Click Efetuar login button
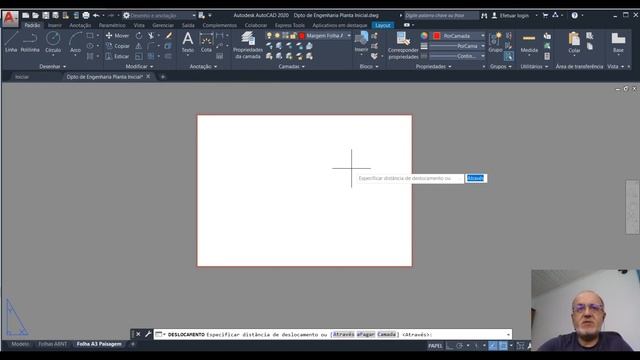640x360 pixels. click(x=510, y=15)
